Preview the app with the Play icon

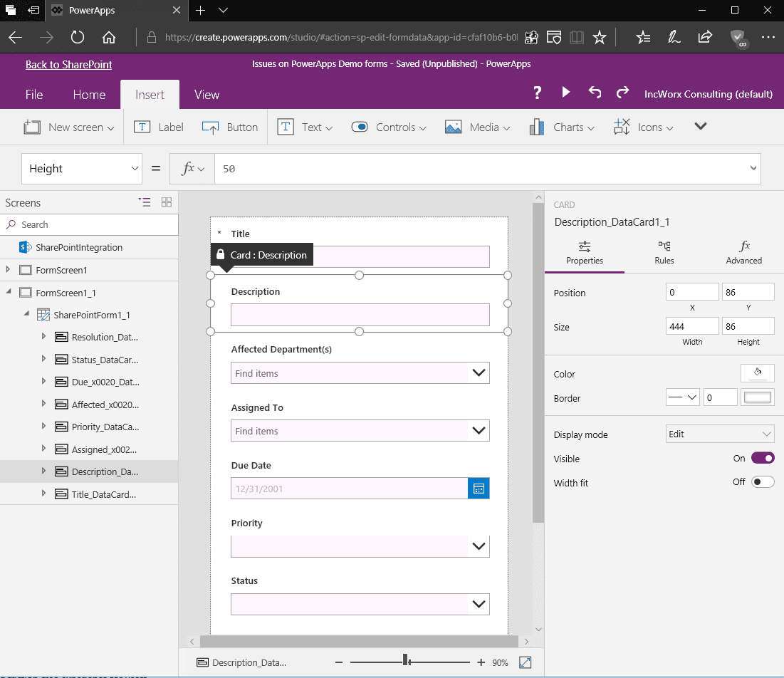click(x=565, y=93)
